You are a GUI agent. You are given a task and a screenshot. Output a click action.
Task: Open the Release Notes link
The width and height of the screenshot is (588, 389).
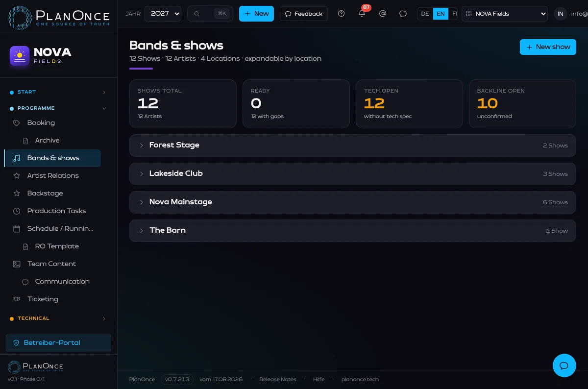[278, 380]
